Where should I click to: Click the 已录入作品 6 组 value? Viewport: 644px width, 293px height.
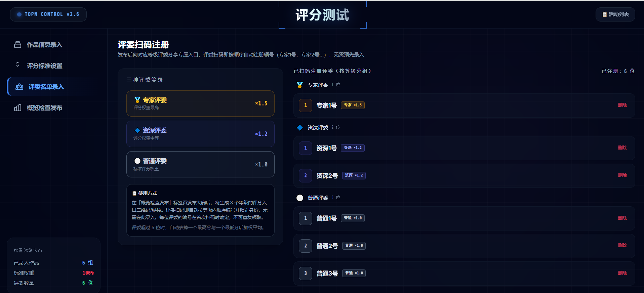(x=87, y=263)
